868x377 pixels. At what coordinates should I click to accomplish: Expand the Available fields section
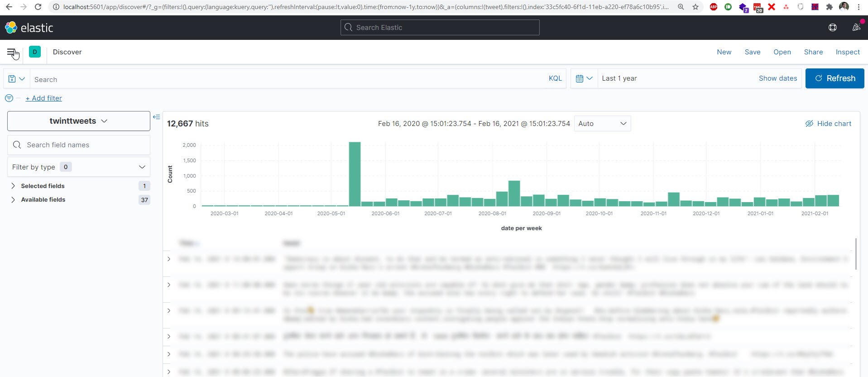click(x=43, y=200)
